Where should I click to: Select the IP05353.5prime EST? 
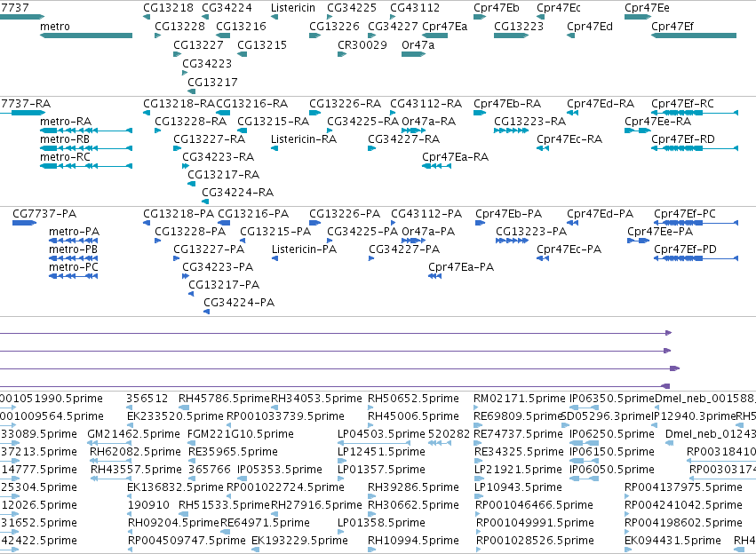[x=243, y=479]
